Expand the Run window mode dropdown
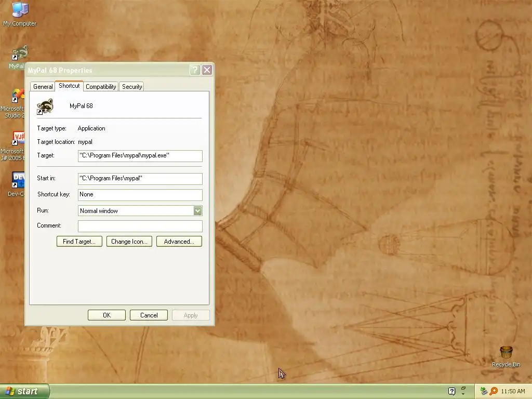 (197, 211)
